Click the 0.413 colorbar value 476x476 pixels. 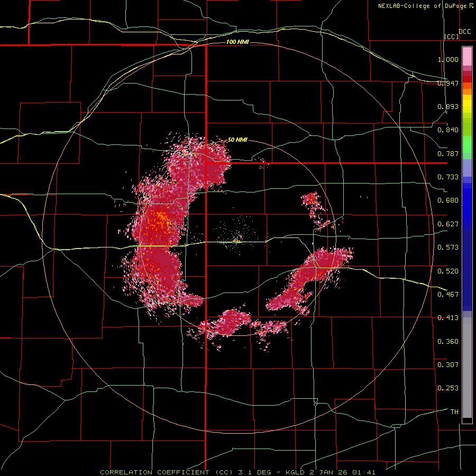pyautogui.click(x=448, y=318)
